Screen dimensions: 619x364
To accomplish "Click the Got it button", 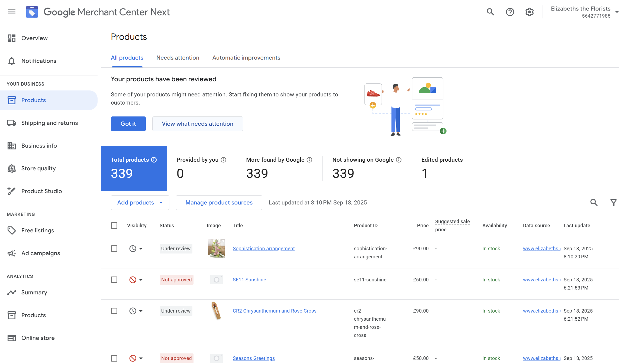I will [128, 124].
